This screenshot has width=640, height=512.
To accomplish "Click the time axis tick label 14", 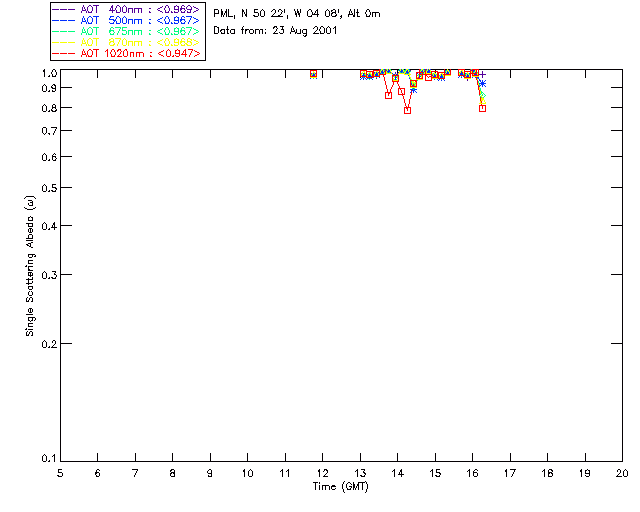I will pos(398,473).
